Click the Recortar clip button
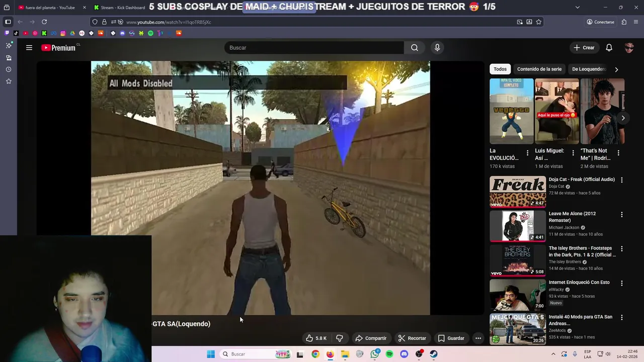 click(412, 338)
